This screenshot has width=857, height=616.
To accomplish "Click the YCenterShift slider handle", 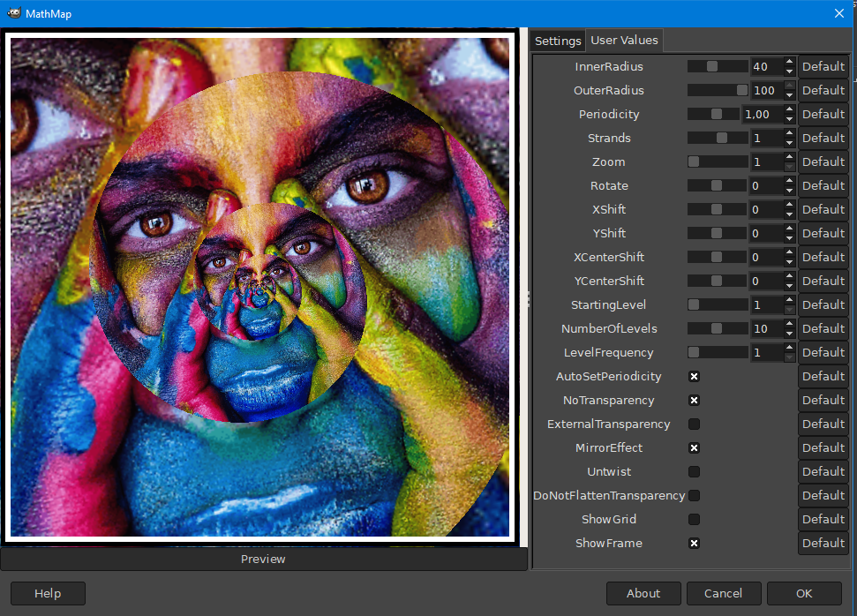I will [x=717, y=281].
